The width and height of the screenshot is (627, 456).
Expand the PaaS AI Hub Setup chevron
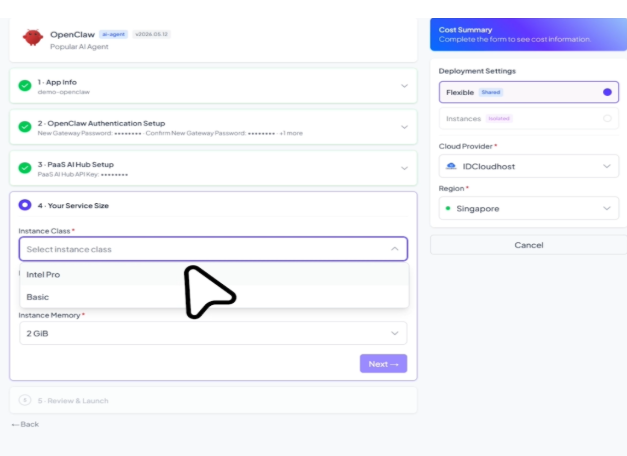point(404,168)
